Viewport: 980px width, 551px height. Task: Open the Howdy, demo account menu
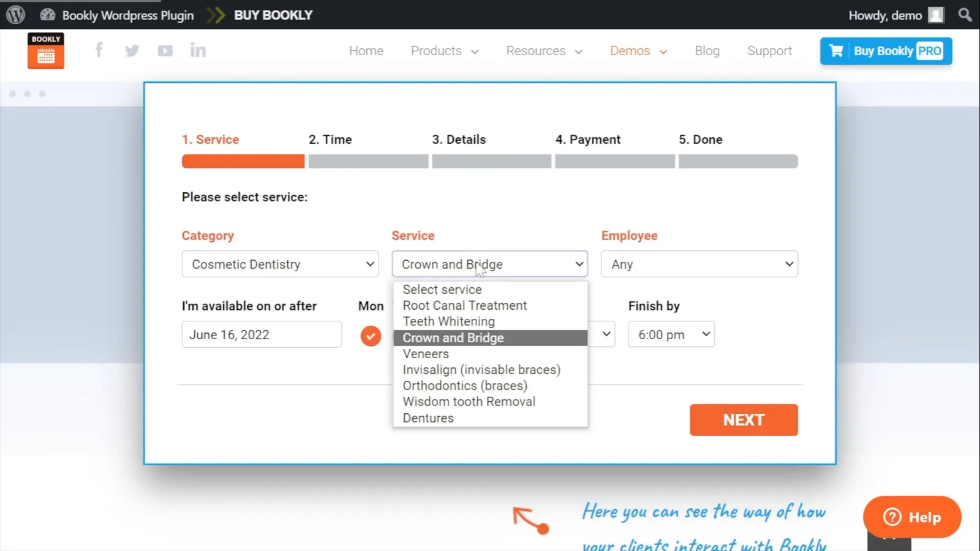tap(896, 15)
